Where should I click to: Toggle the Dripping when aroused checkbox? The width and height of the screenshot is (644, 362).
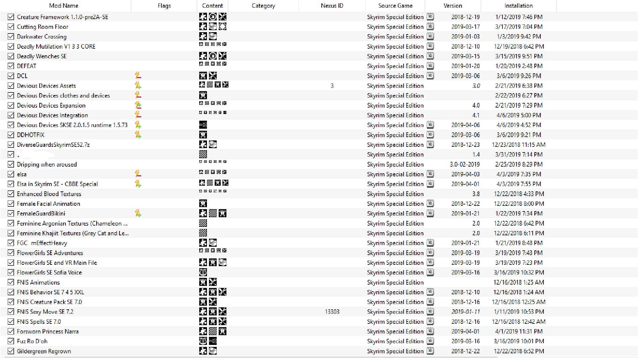pyautogui.click(x=11, y=164)
